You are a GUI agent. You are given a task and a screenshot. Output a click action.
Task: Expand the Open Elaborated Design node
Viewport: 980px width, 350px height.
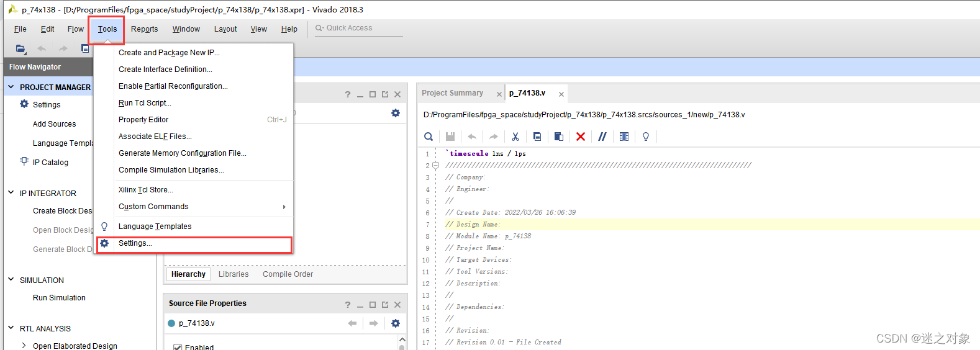point(24,346)
